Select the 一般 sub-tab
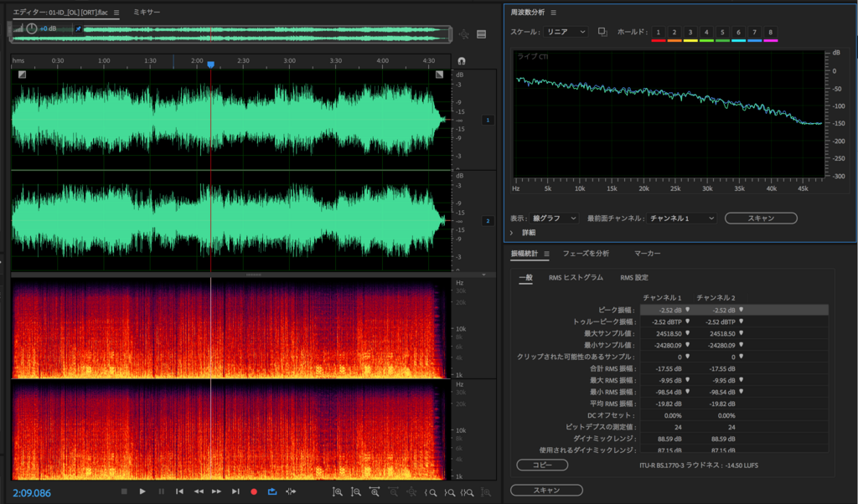This screenshot has height=504, width=858. point(526,278)
